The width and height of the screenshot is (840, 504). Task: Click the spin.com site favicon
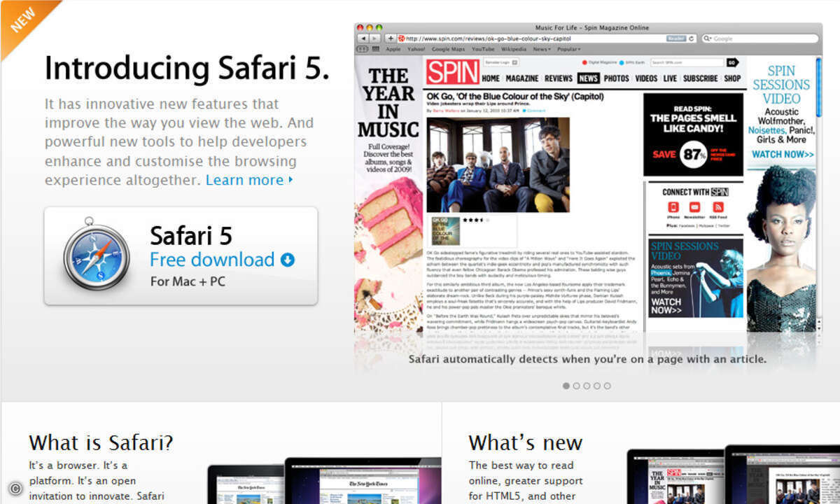click(x=402, y=38)
